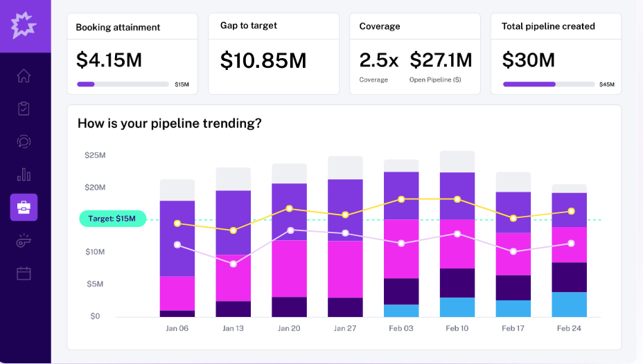This screenshot has width=643, height=364.
Task: Click the Target: $15M label
Action: 112,219
